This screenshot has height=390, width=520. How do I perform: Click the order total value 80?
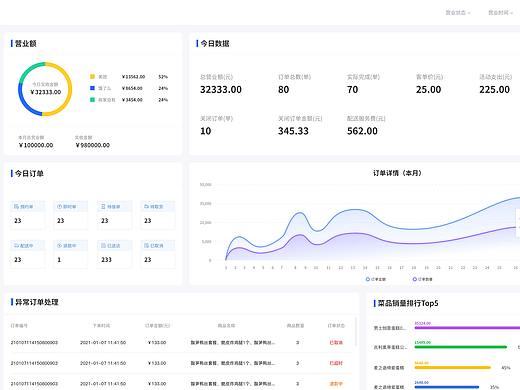click(284, 90)
